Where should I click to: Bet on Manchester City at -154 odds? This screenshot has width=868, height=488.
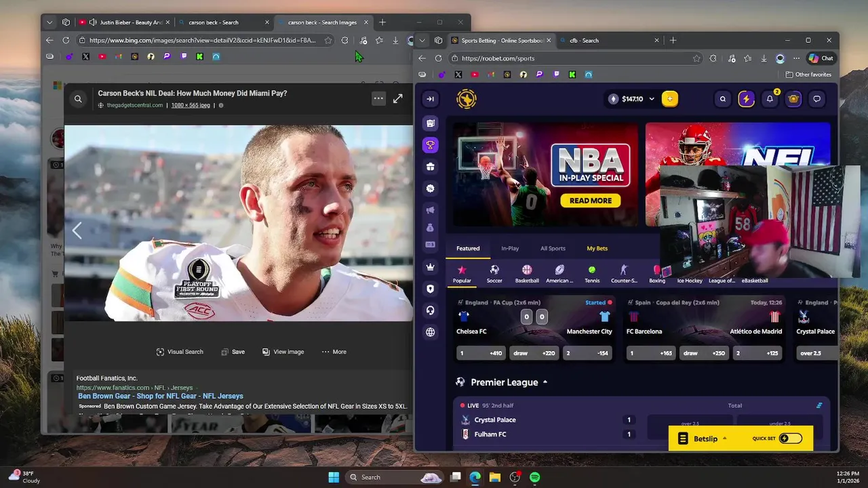coord(587,353)
